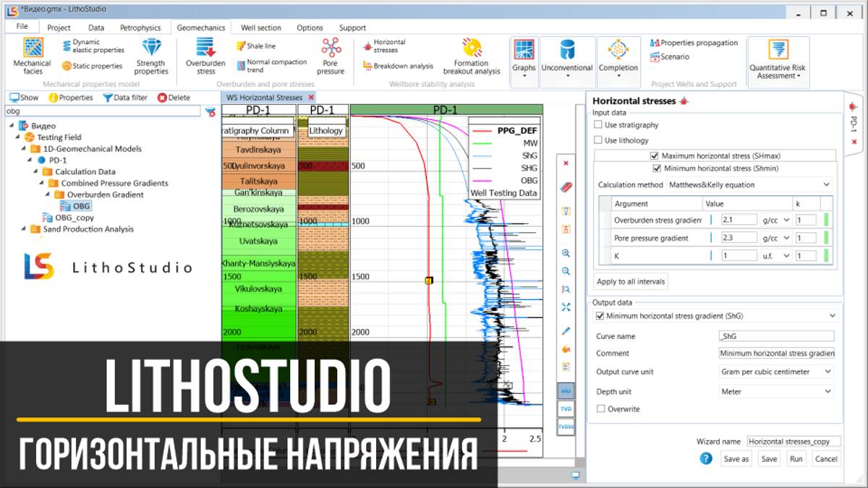Viewport: 868px width, 488px height.
Task: Click the paint fill tool in the plot toolbar
Action: tap(566, 349)
